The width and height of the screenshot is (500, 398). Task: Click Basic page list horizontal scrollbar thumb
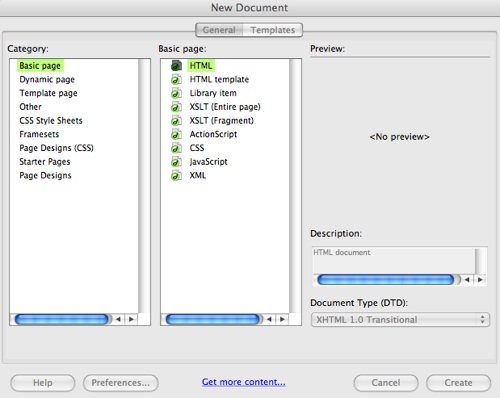[212, 319]
